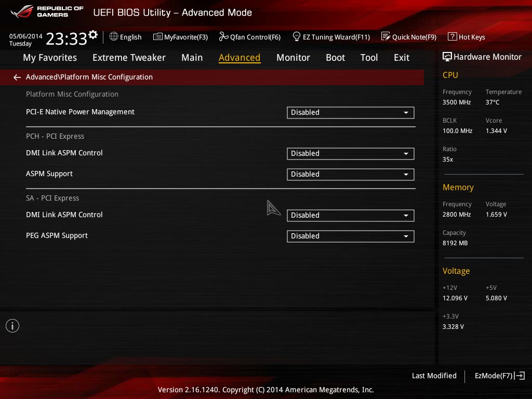Switch to Exit tab
Viewport: 532px width, 399px height.
pyautogui.click(x=402, y=58)
